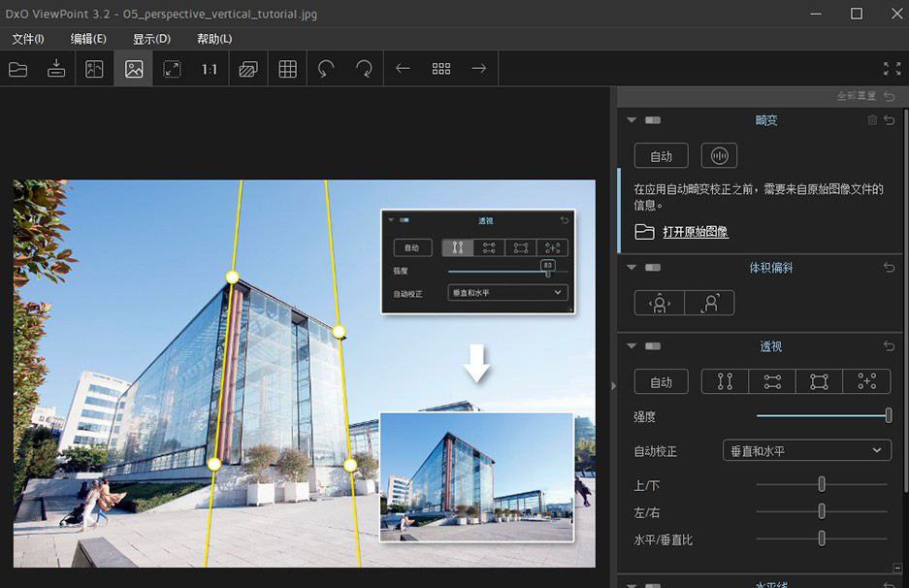Select force rectangle perspective tool
The image size is (909, 588).
point(819,381)
